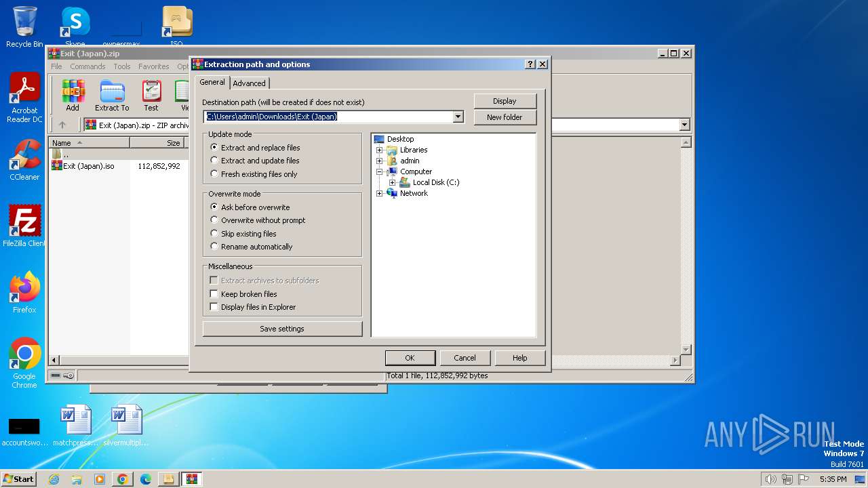Open CCleaner desktop shortcut
The width and height of the screenshot is (868, 488).
coord(24,160)
